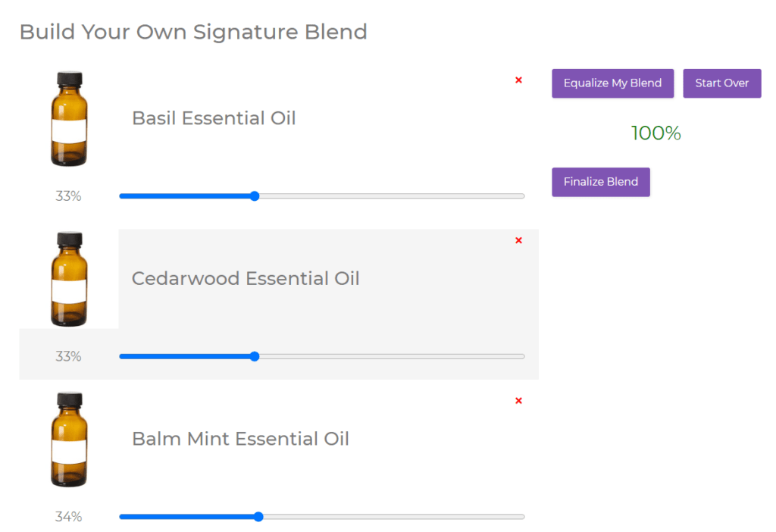Remove Basil Essential Oil with red X
This screenshot has height=532, width=776.
(518, 80)
